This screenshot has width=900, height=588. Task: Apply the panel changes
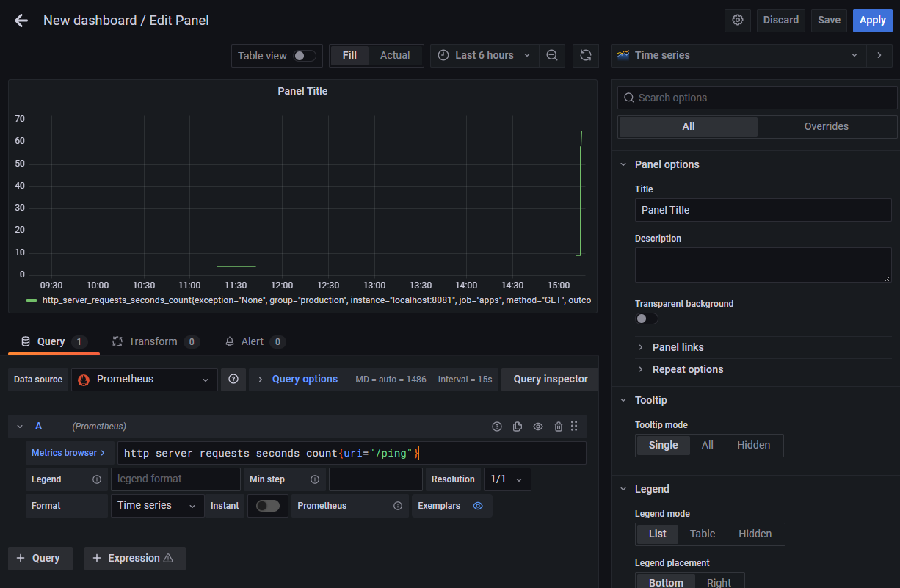872,21
